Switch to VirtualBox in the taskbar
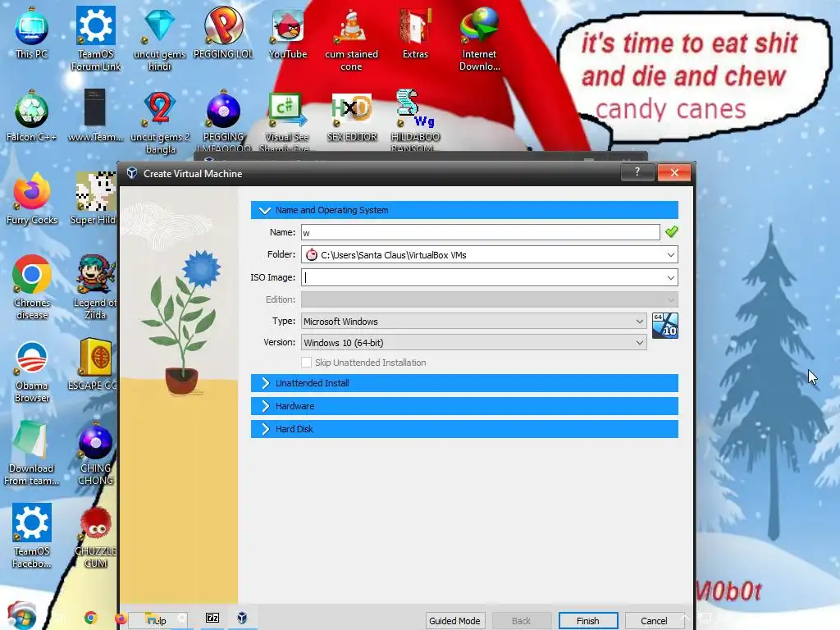This screenshot has height=630, width=840. [242, 618]
